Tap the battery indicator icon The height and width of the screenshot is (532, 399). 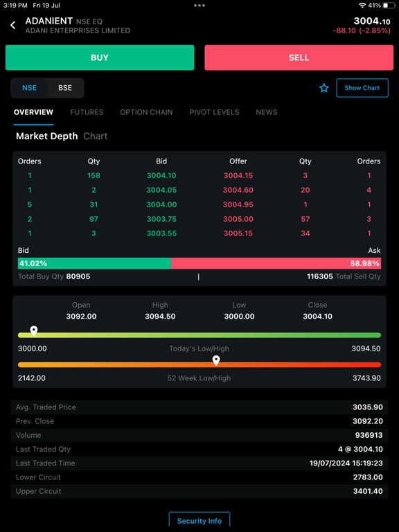[389, 6]
